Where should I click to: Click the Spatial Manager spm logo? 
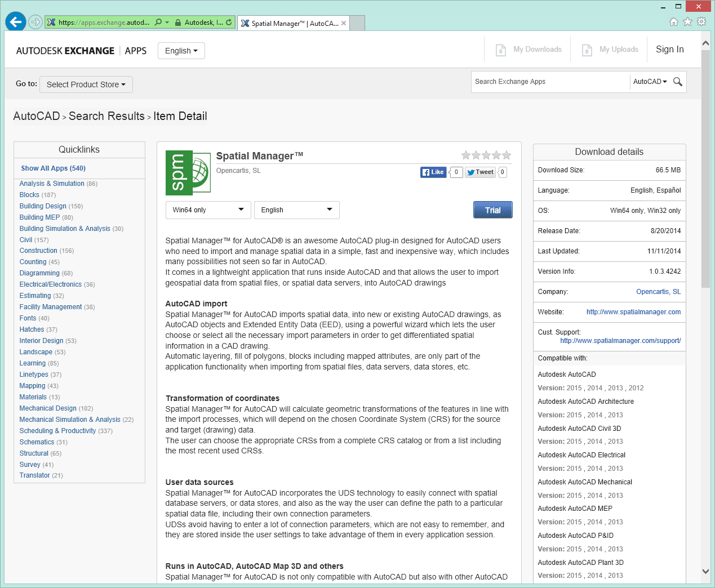click(x=188, y=173)
